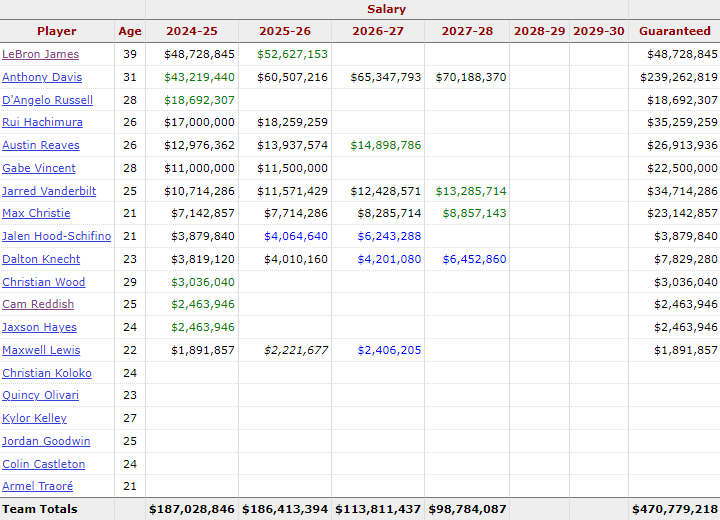720x520 pixels.
Task: Open Cam Reddish player link
Action: click(x=38, y=304)
